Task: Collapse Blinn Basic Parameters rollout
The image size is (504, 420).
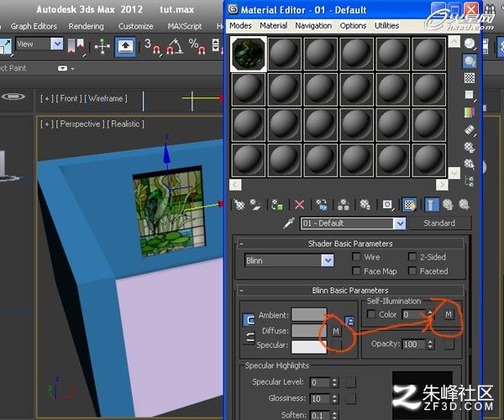Action: 241,291
